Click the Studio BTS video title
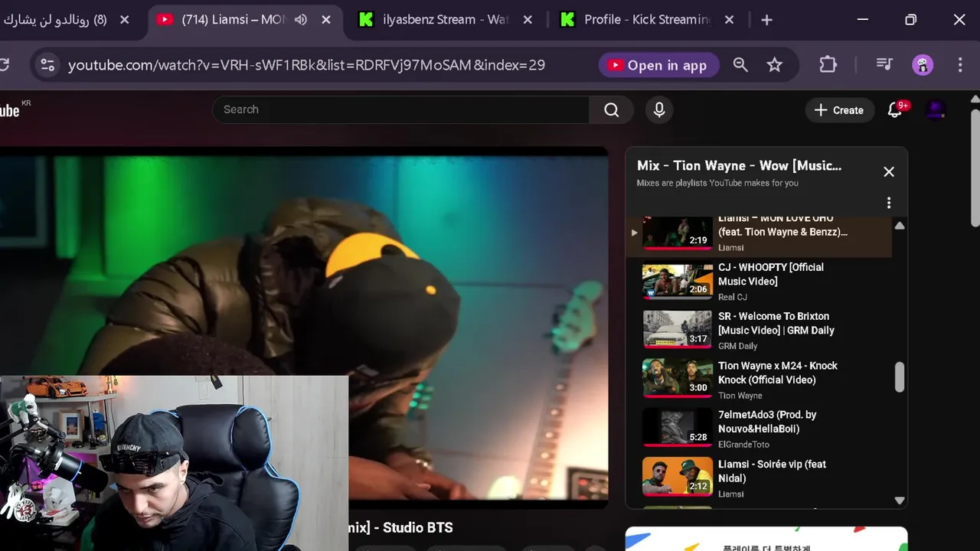 point(400,527)
